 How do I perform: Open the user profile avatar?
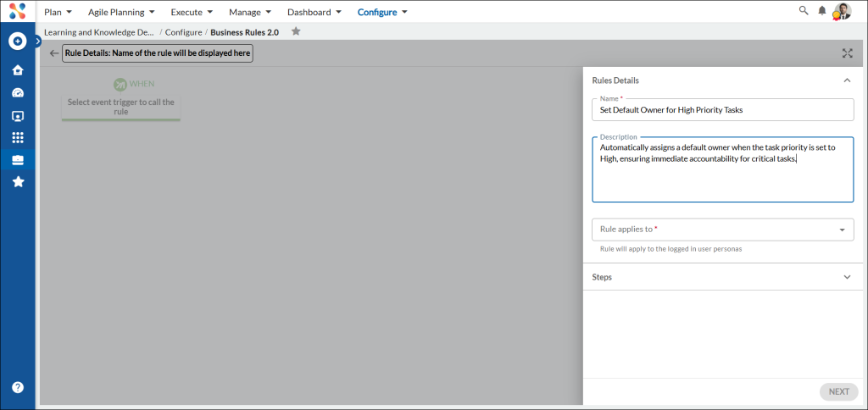[x=842, y=11]
